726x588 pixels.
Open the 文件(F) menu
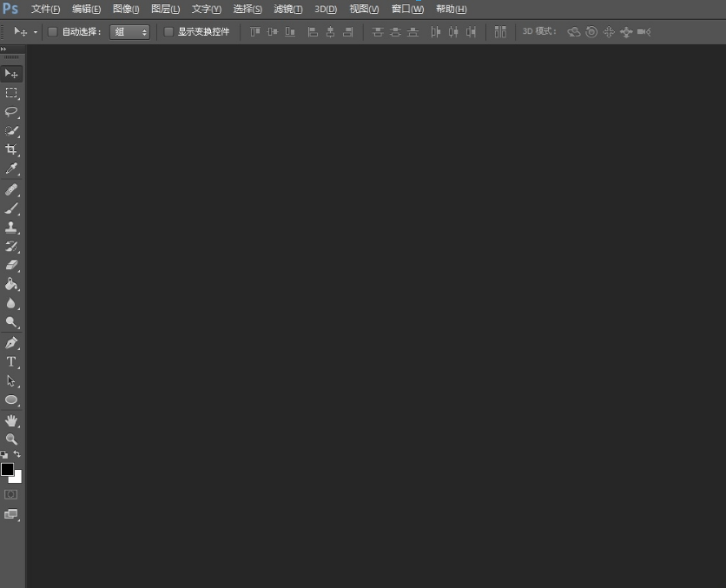coord(45,9)
